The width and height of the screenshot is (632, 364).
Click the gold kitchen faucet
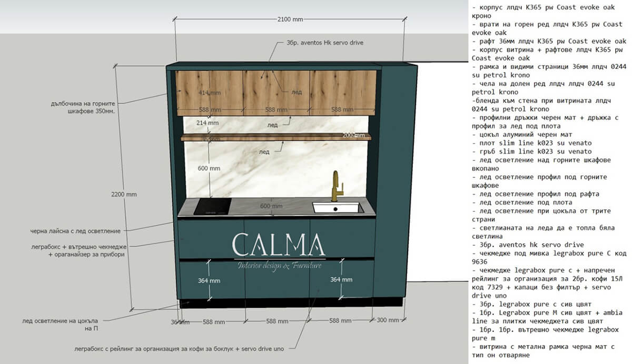click(335, 186)
